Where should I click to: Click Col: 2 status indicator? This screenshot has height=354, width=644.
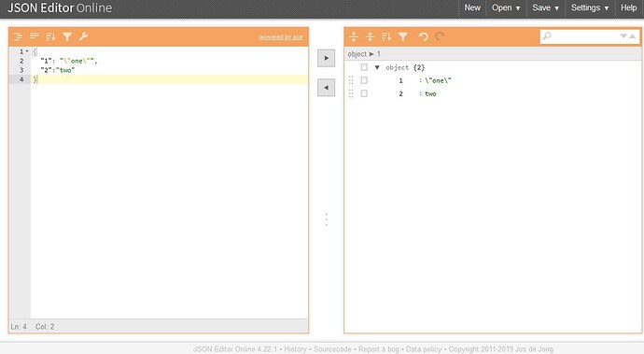coord(45,327)
